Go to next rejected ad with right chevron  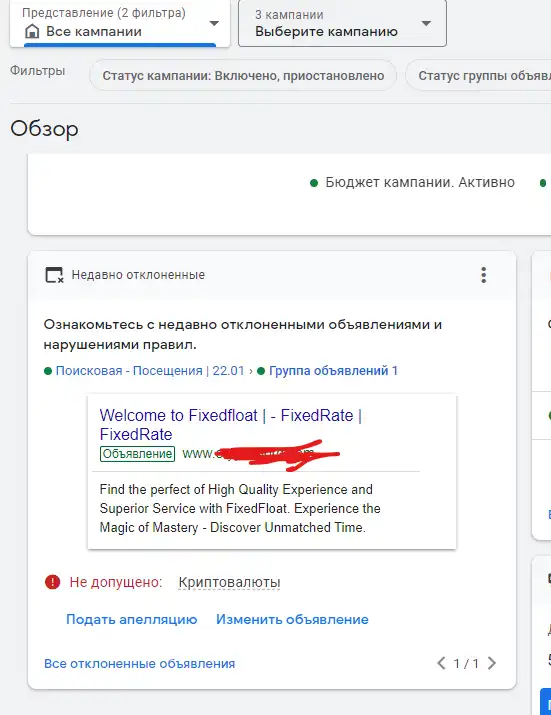(x=492, y=663)
